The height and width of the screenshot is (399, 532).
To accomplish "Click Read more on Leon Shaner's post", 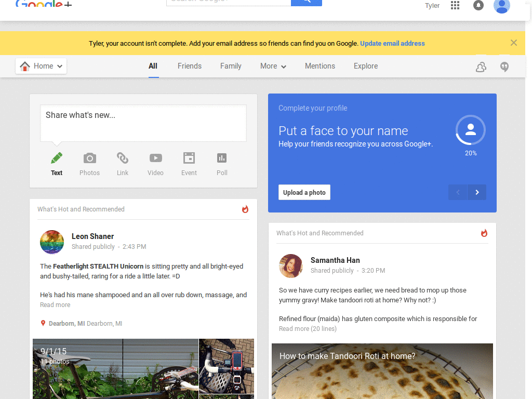I will pyautogui.click(x=55, y=304).
